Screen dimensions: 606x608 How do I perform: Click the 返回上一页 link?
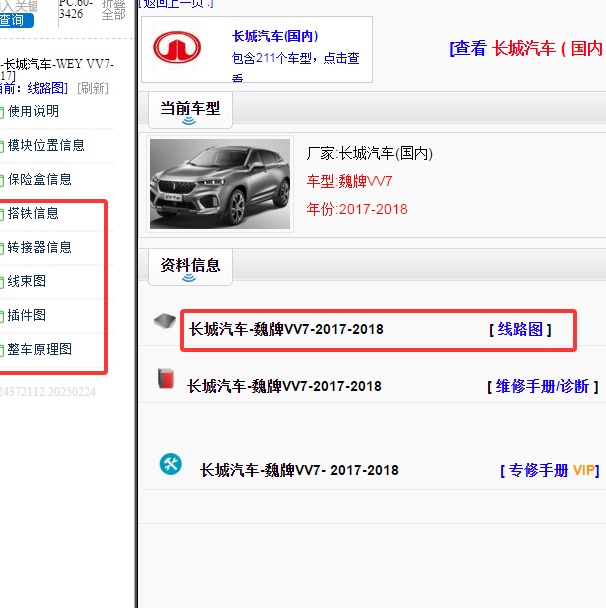click(176, 4)
